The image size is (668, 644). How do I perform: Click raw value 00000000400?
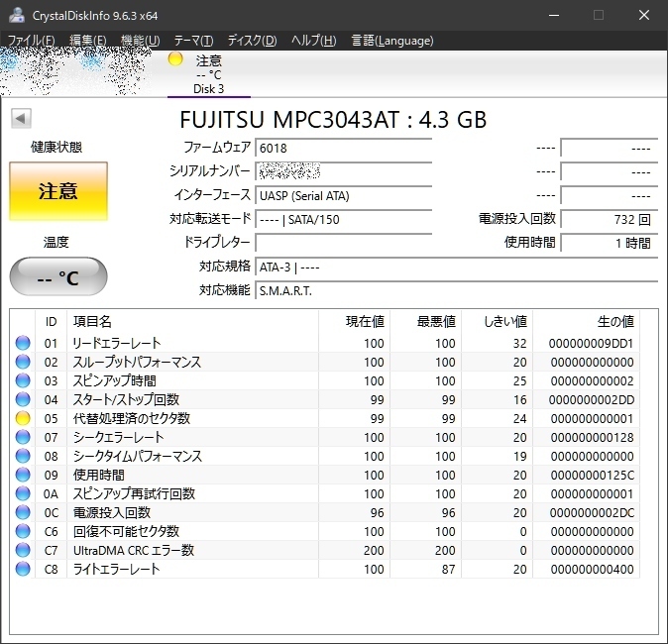pos(592,569)
